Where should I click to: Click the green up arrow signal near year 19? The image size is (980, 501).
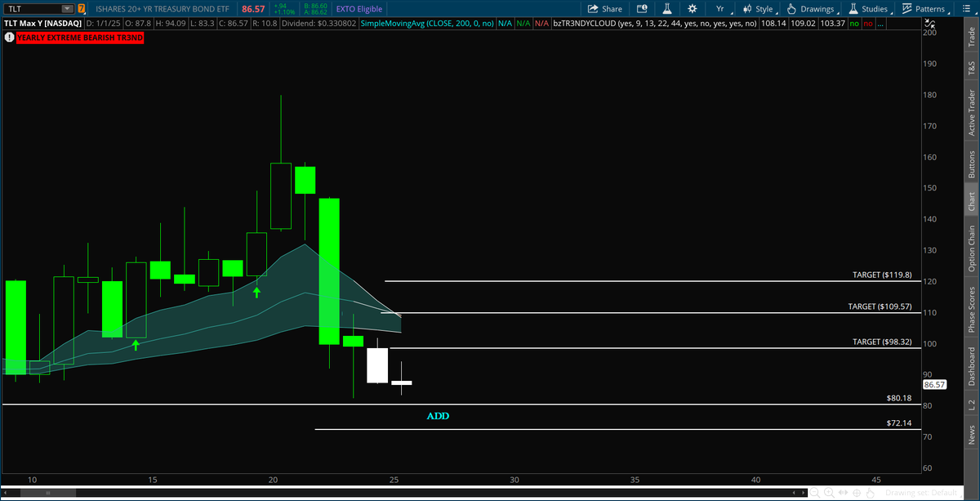256,291
